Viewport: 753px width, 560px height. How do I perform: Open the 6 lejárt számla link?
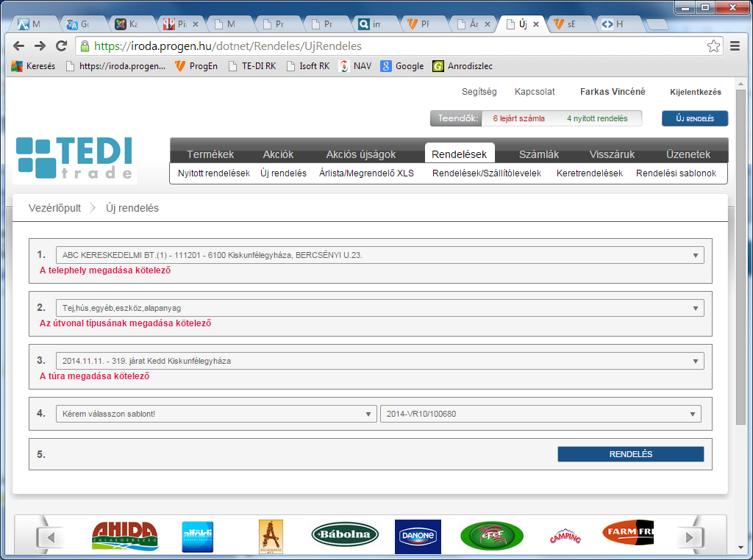[518, 118]
